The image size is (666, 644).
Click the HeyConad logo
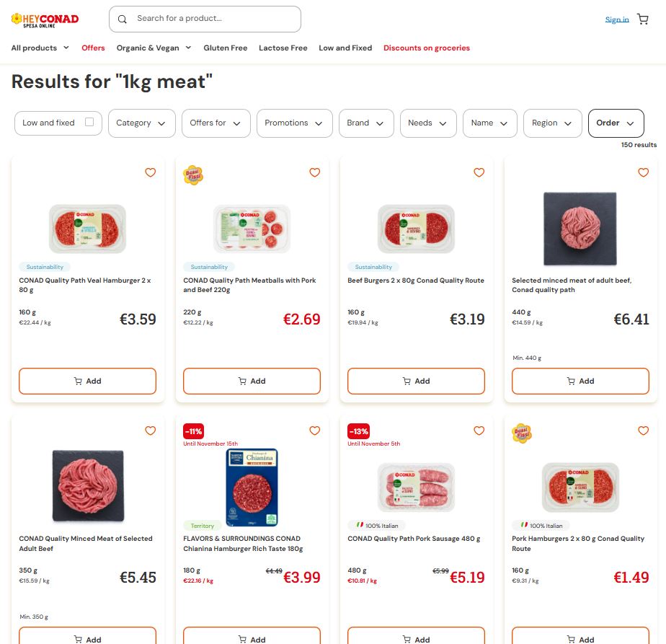click(x=45, y=20)
